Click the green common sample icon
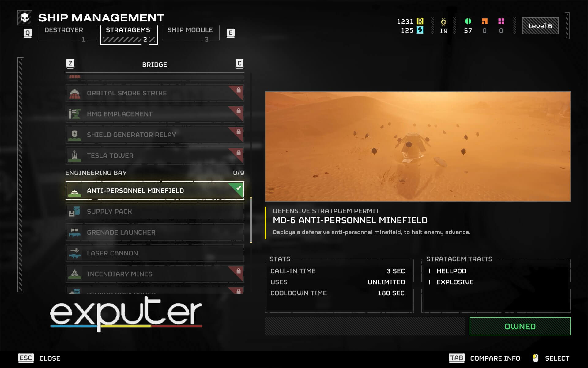The height and width of the screenshot is (368, 588). coord(468,21)
